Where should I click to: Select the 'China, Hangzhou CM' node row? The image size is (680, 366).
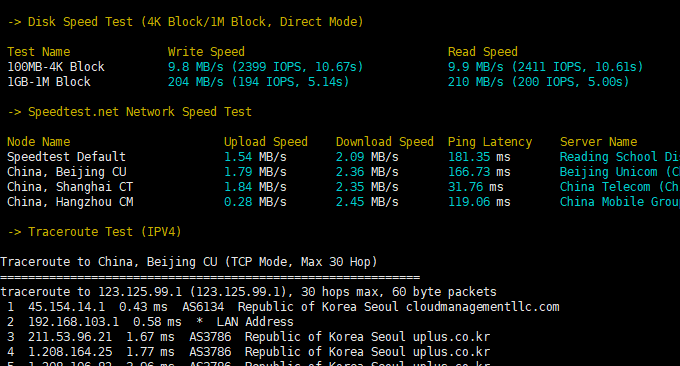click(70, 202)
